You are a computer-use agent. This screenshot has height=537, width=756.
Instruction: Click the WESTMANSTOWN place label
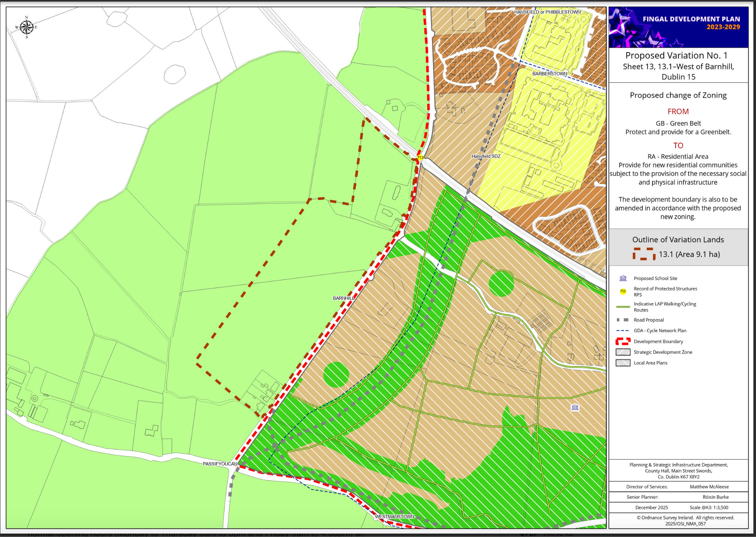coord(394,517)
